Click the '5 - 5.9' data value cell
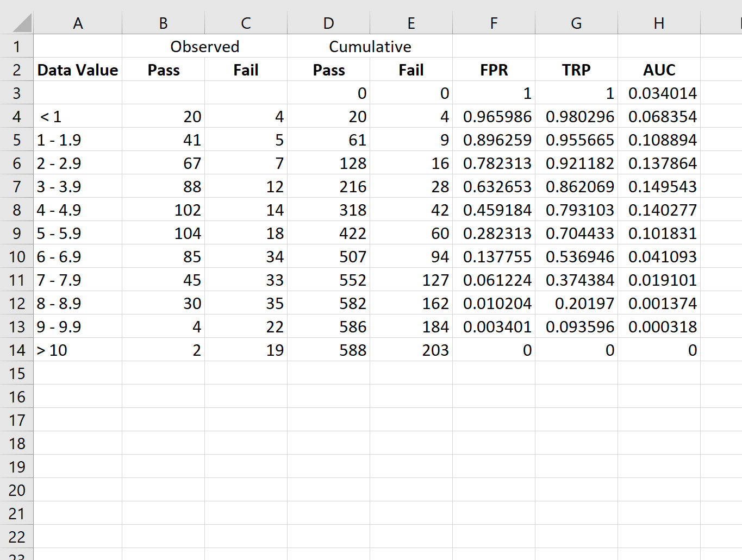This screenshot has width=742, height=560. [78, 233]
